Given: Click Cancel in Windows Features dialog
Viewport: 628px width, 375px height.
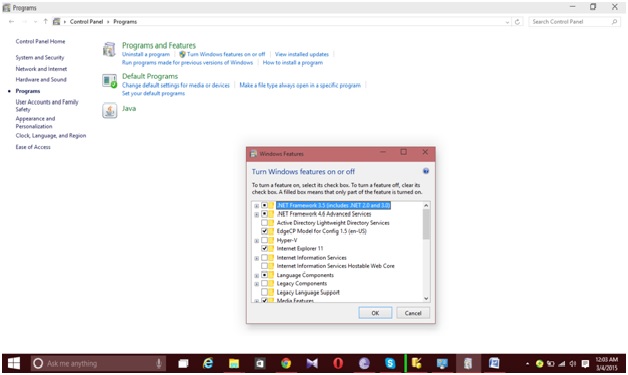Looking at the screenshot, I should 413,313.
